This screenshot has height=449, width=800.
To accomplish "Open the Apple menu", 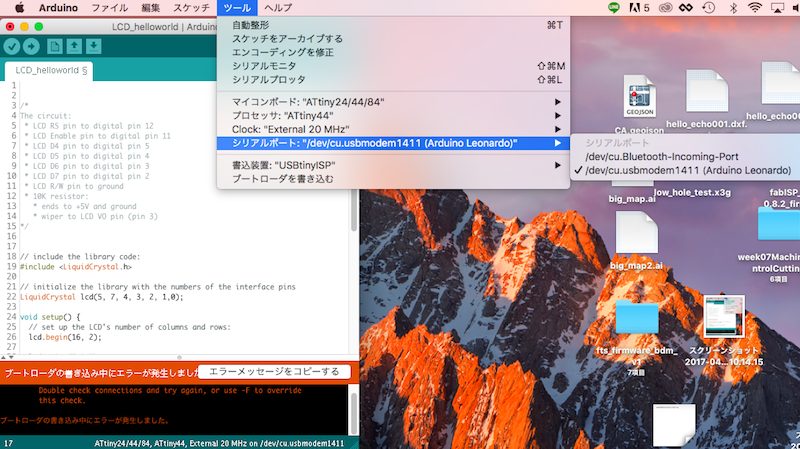I will click(19, 8).
